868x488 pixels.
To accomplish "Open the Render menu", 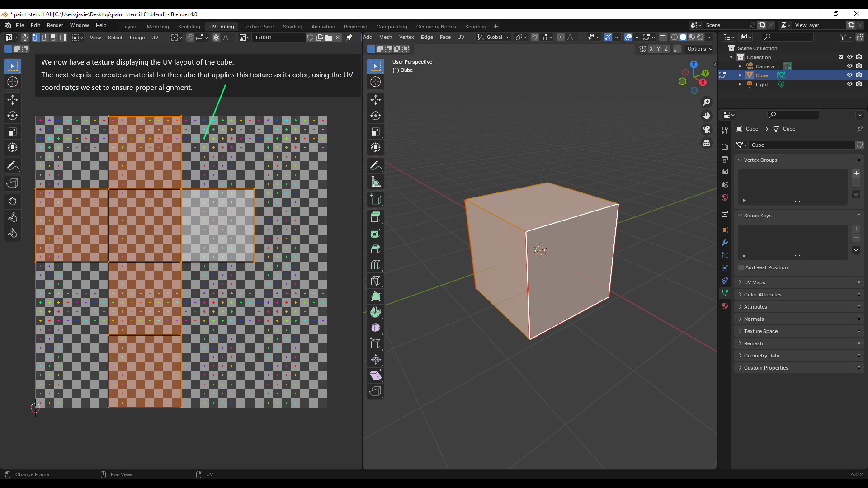I will [x=55, y=25].
